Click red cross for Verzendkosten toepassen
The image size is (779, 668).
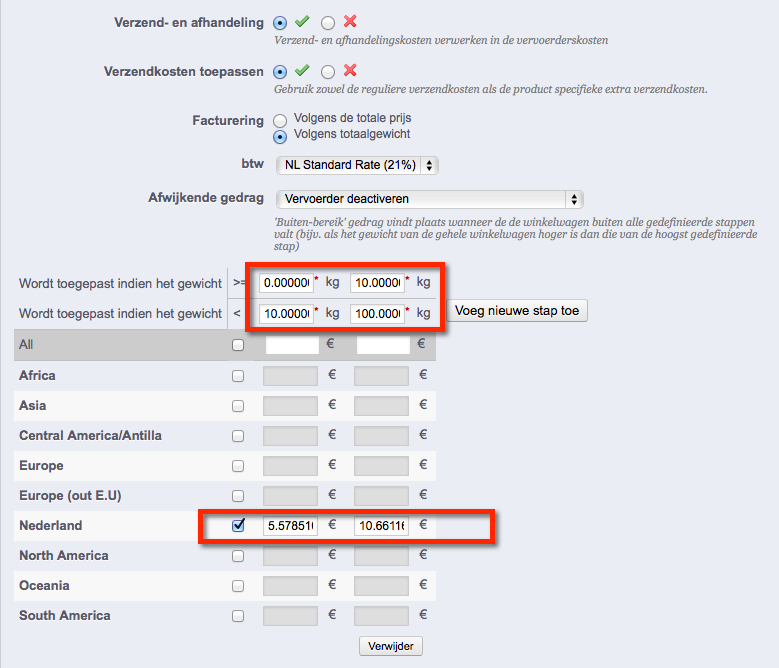coord(349,71)
